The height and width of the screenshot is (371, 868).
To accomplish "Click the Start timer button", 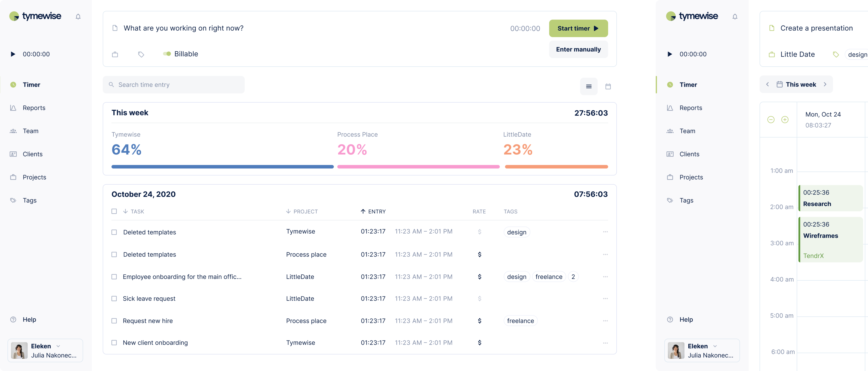I will pyautogui.click(x=578, y=28).
